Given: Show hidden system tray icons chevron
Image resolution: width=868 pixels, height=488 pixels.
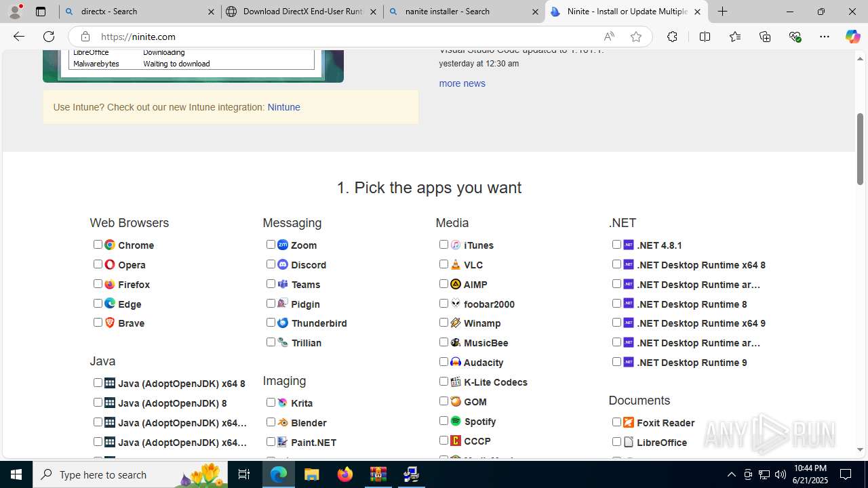Looking at the screenshot, I should coord(731,474).
